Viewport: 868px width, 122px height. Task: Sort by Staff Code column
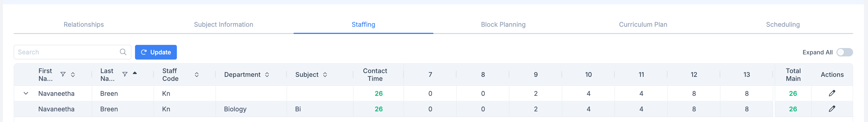pos(196,75)
